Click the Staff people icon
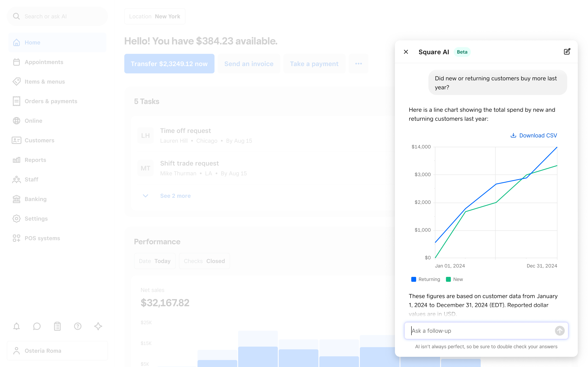 tap(16, 179)
